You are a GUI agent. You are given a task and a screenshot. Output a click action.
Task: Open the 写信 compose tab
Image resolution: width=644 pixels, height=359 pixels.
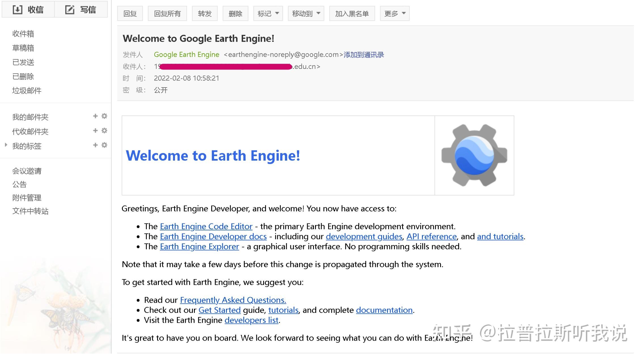click(x=81, y=10)
